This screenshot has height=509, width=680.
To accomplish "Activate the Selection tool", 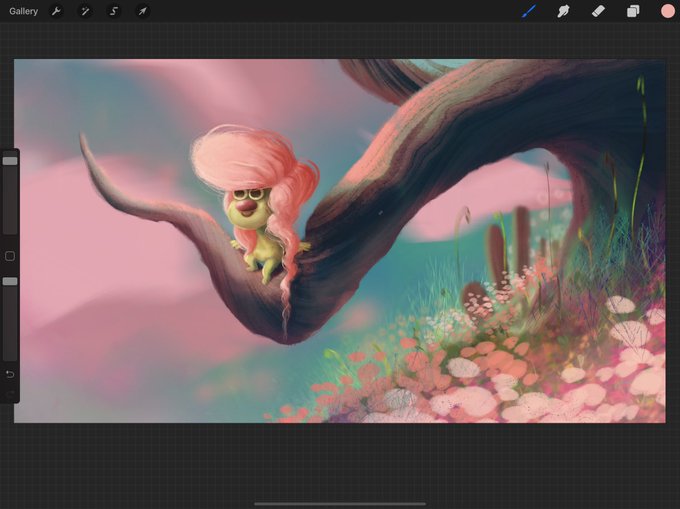I will (114, 11).
